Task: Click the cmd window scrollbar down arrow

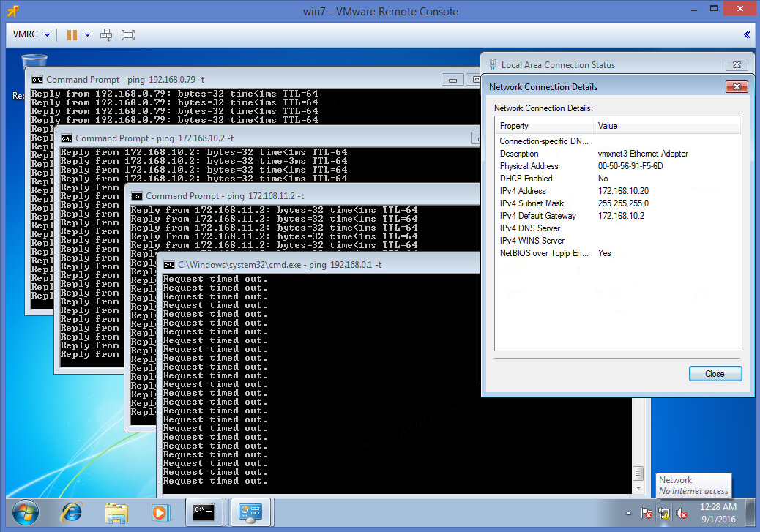Action: point(638,487)
